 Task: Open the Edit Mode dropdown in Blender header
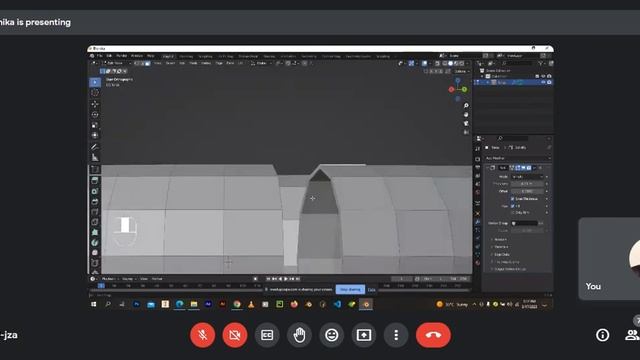117,63
